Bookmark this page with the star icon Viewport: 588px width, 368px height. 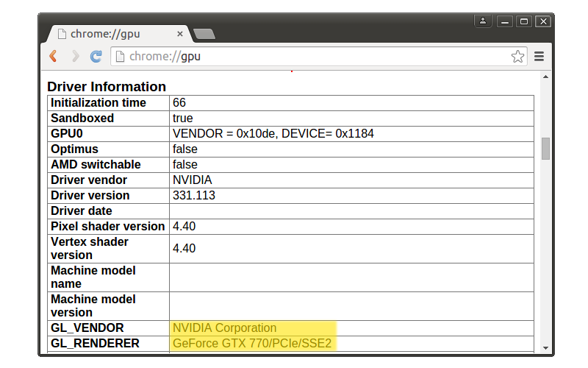click(517, 56)
